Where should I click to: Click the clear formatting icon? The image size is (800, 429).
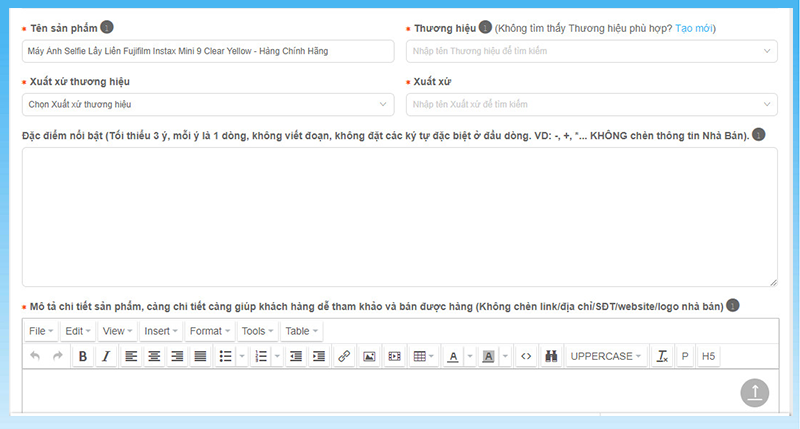point(662,356)
